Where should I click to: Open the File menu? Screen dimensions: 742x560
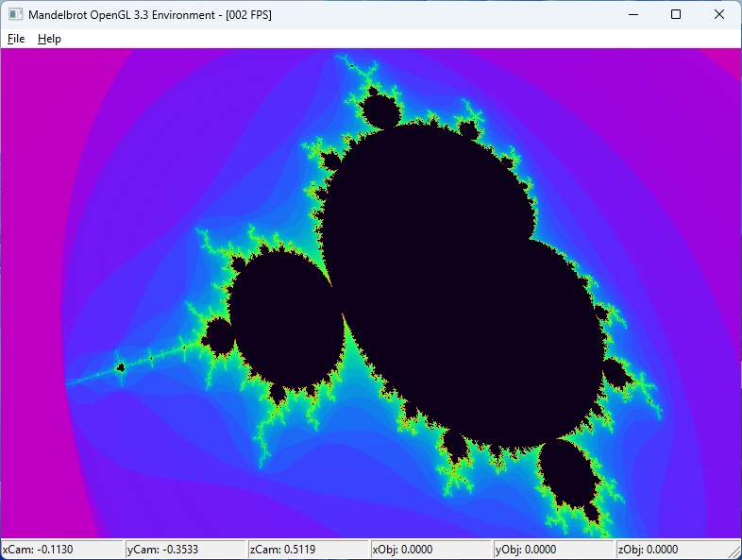pyautogui.click(x=16, y=39)
